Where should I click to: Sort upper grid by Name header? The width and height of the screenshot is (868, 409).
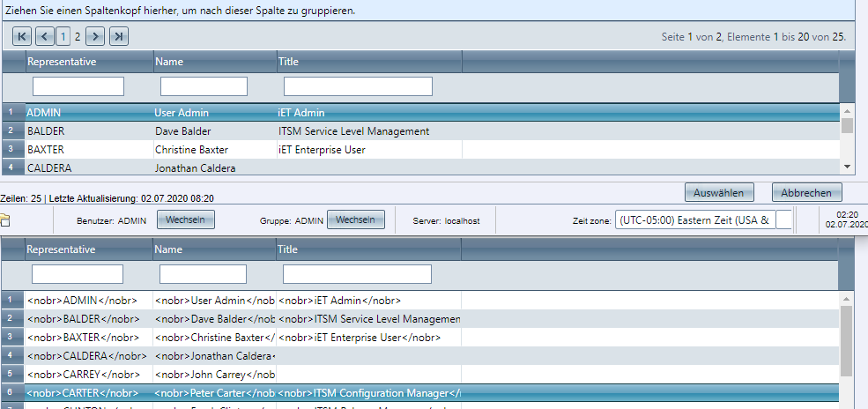pyautogui.click(x=215, y=62)
